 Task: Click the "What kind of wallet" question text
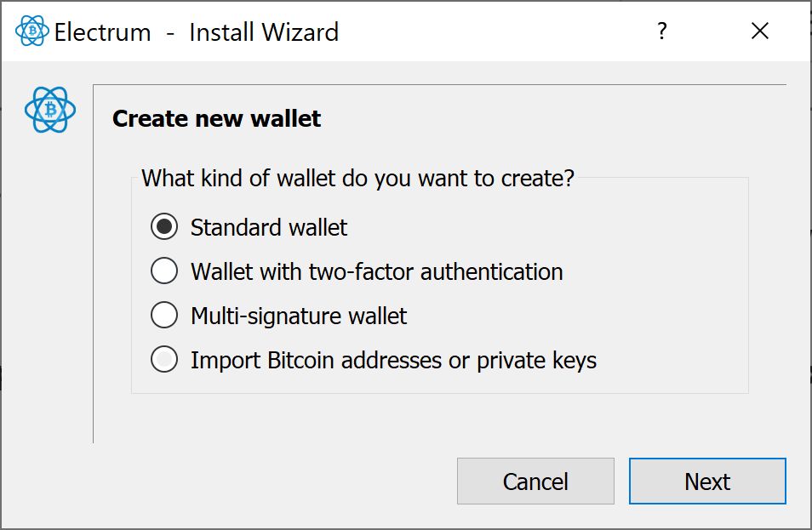[x=357, y=179]
